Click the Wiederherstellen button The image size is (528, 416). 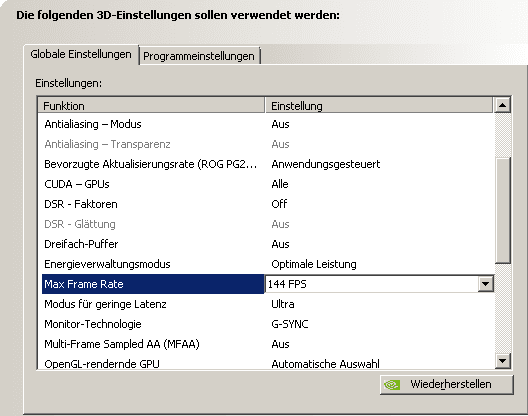coord(447,384)
